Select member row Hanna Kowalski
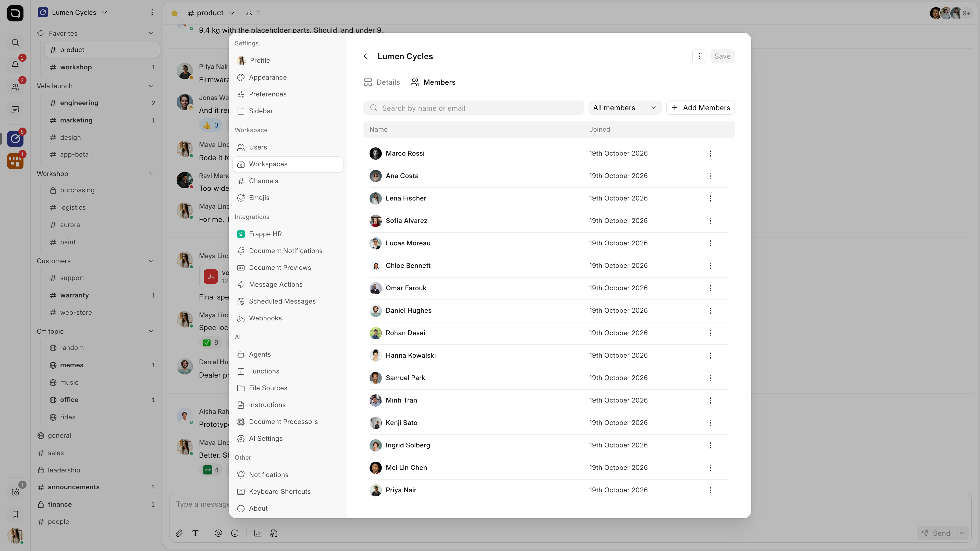980x551 pixels. click(x=549, y=356)
